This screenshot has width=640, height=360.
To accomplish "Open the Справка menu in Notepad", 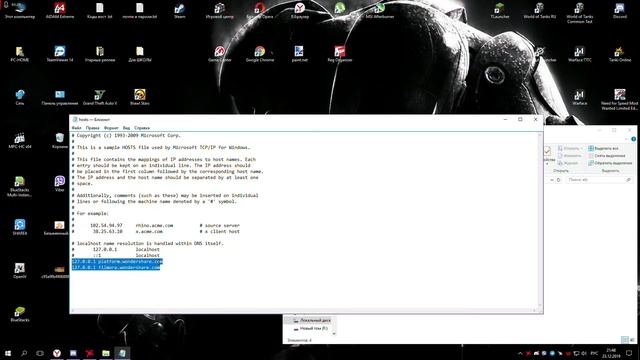I will pos(142,128).
